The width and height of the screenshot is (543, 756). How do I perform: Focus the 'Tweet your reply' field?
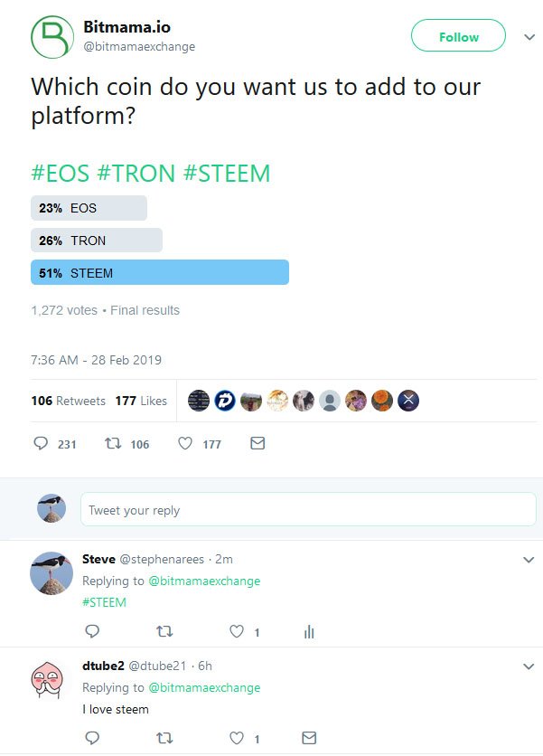coord(308,509)
